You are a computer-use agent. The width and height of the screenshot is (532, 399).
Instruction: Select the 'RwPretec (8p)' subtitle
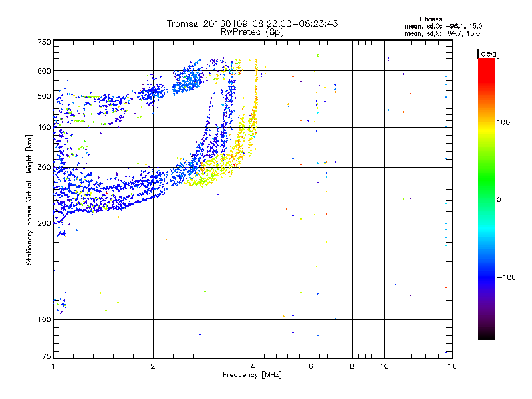coord(252,32)
